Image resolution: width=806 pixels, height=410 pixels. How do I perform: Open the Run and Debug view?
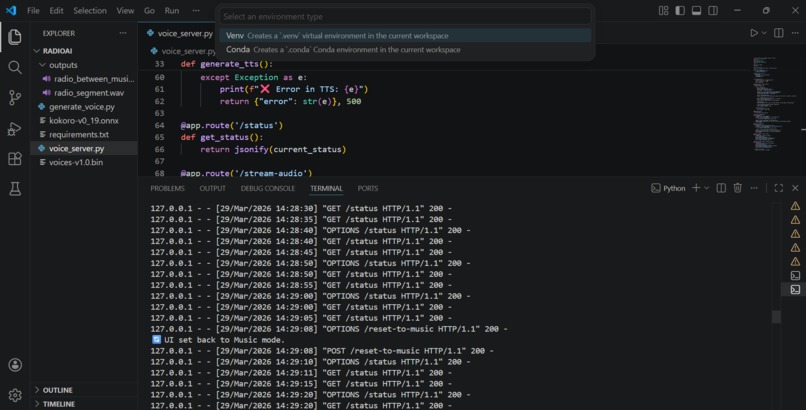[15, 128]
